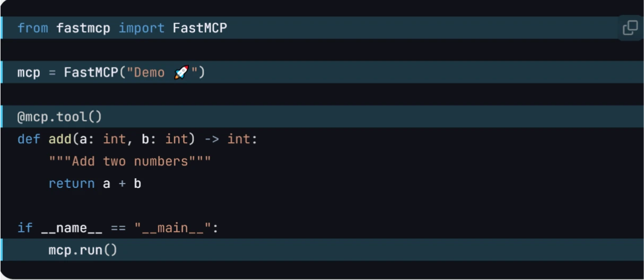This screenshot has width=644, height=280.
Task: Click the "Demo" string text
Action: 149,73
